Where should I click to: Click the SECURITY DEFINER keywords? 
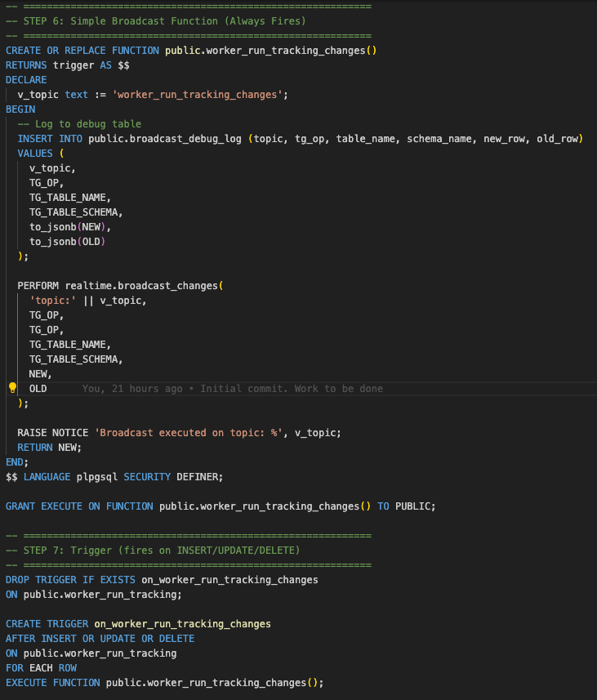(x=172, y=477)
